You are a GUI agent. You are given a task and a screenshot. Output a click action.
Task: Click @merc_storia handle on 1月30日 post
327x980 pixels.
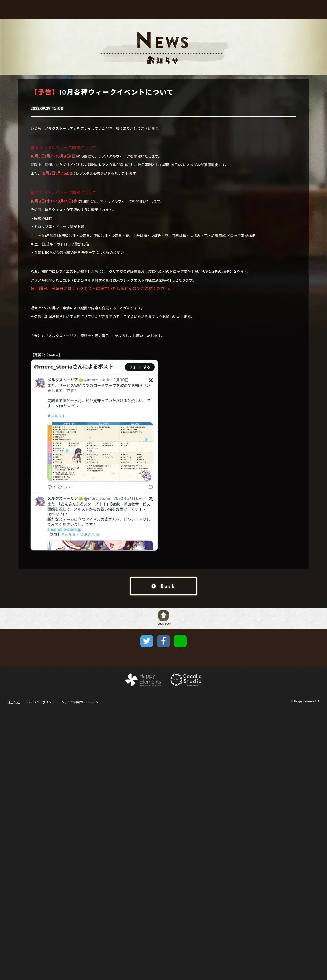point(97,380)
